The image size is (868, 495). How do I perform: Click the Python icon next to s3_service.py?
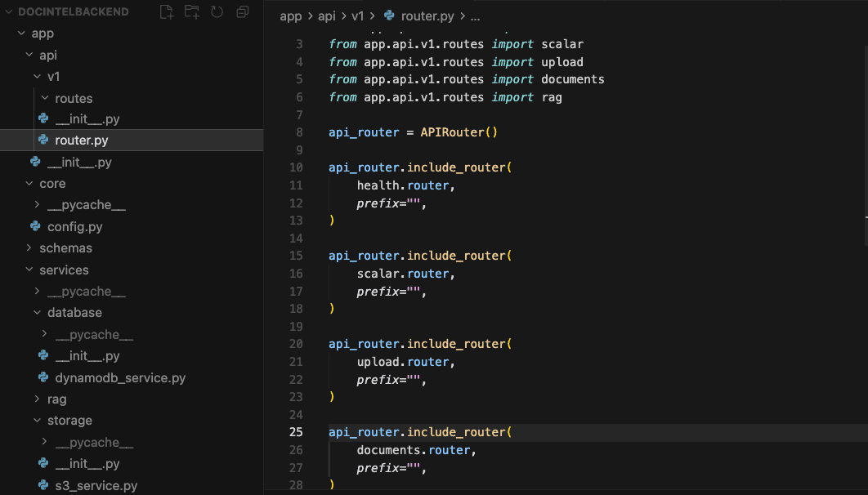44,485
